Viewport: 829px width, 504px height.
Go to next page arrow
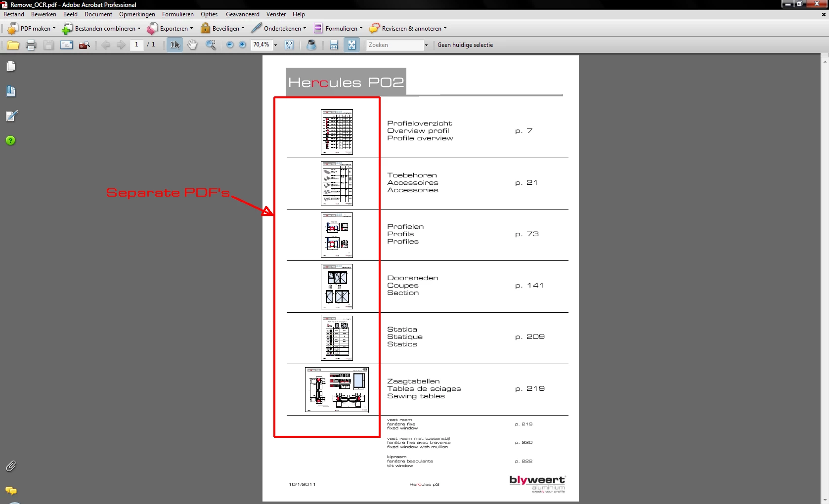(121, 45)
